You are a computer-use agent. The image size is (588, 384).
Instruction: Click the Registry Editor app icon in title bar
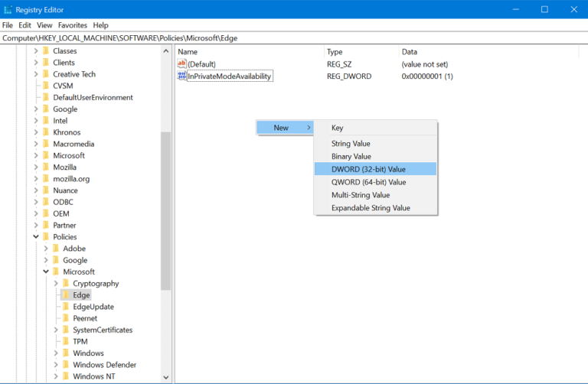8,9
